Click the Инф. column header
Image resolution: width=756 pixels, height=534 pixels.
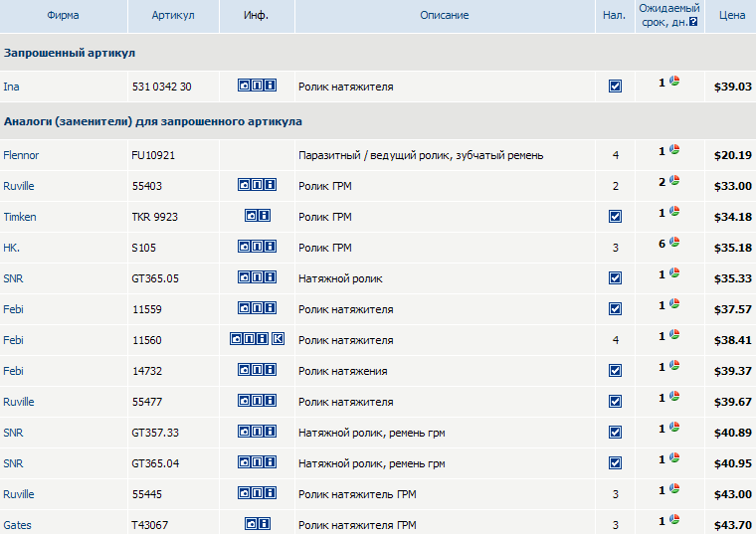256,16
